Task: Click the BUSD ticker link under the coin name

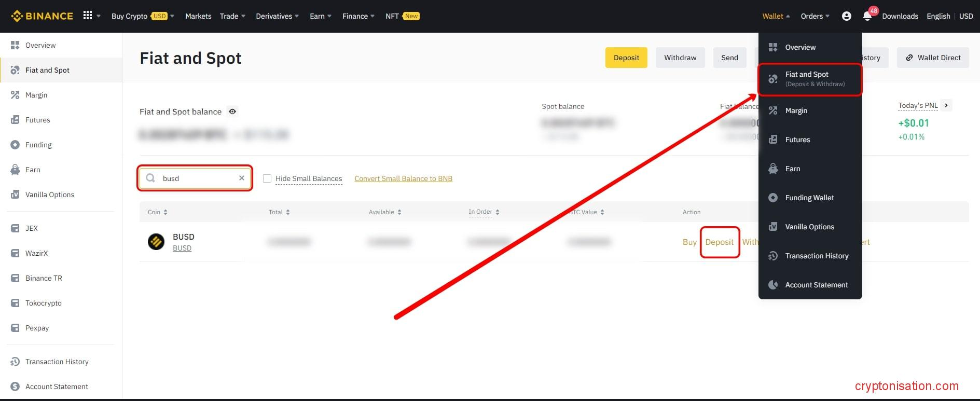Action: point(182,248)
